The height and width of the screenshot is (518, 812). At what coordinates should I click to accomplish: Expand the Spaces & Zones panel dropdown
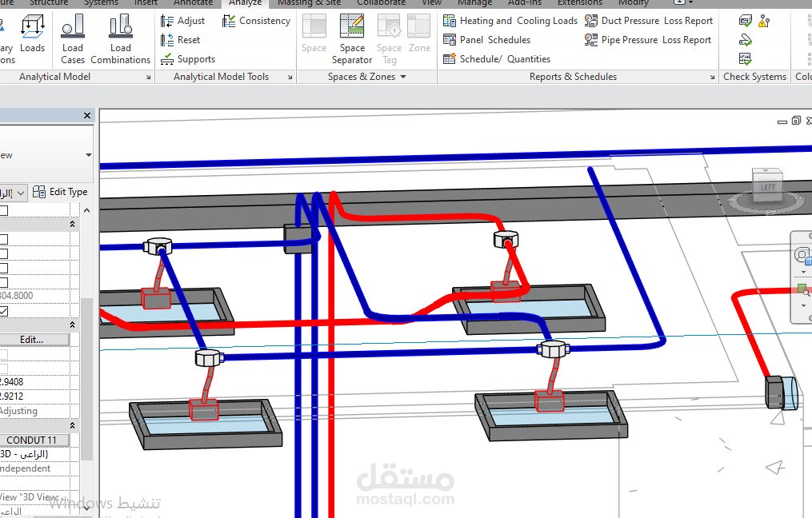pos(403,77)
